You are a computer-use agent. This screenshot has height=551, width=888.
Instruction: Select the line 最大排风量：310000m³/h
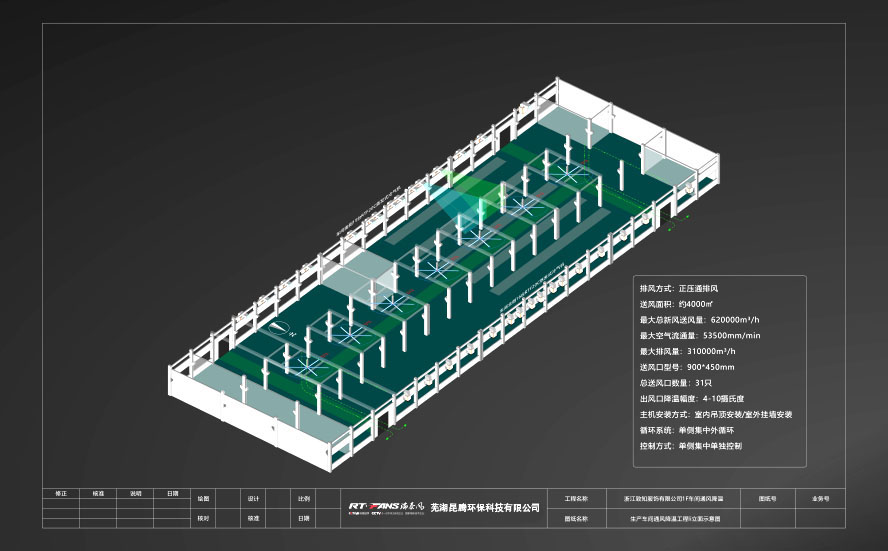coord(688,351)
